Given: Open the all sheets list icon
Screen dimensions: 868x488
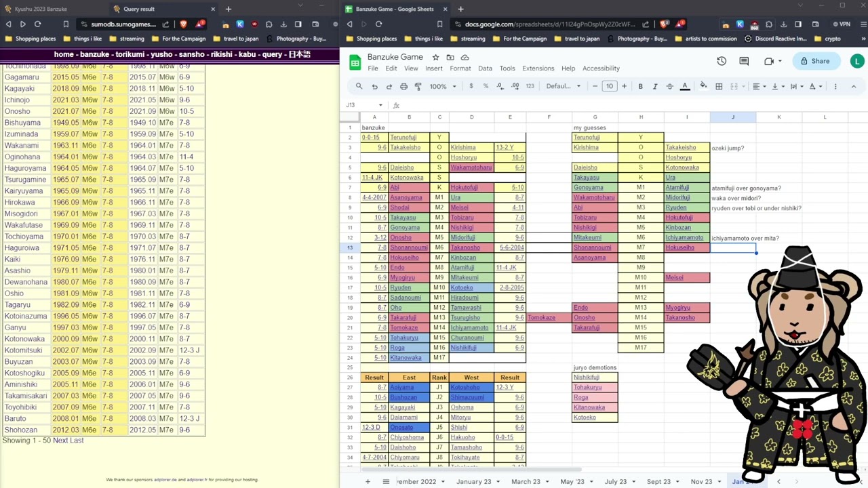Looking at the screenshot, I should point(386,481).
